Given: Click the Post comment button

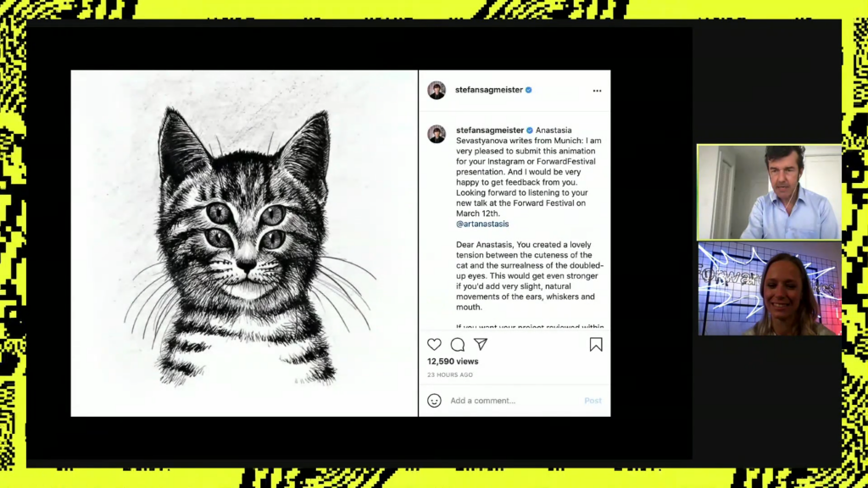Looking at the screenshot, I should click(x=593, y=401).
